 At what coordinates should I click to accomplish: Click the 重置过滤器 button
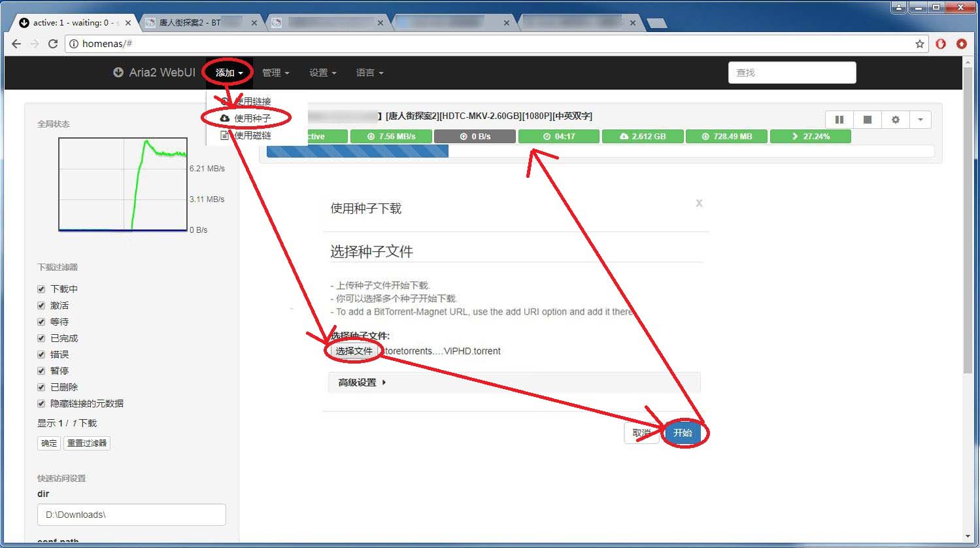(x=87, y=443)
